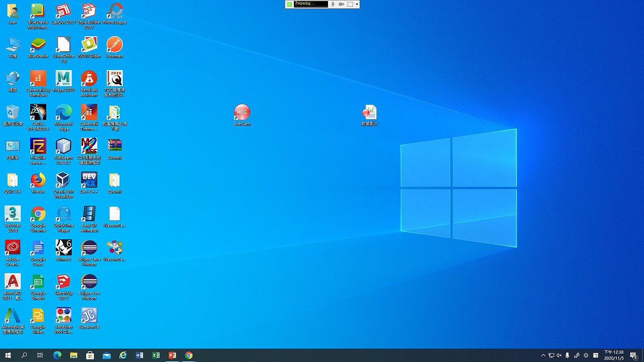Click the microphone icon in system tray

[568, 355]
